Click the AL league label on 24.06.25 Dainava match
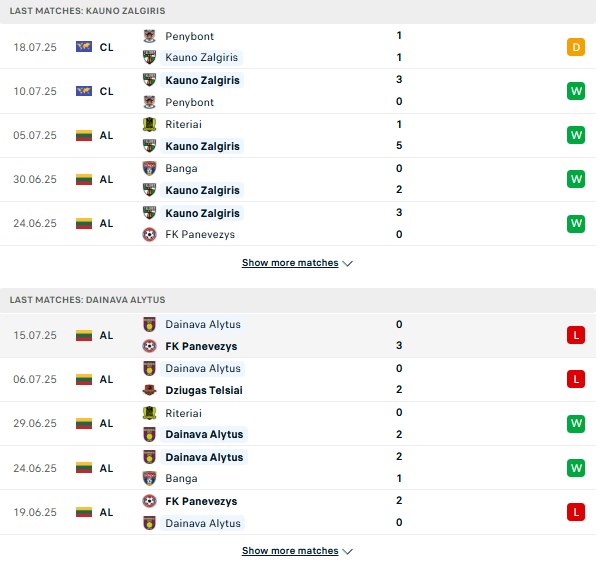Image resolution: width=598 pixels, height=566 pixels. point(106,468)
